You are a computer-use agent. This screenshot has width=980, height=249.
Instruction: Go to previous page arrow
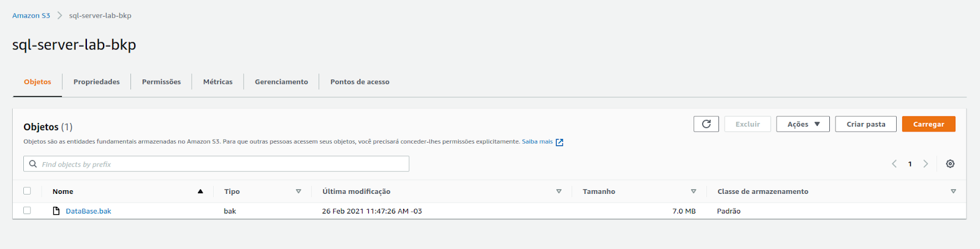[894, 164]
